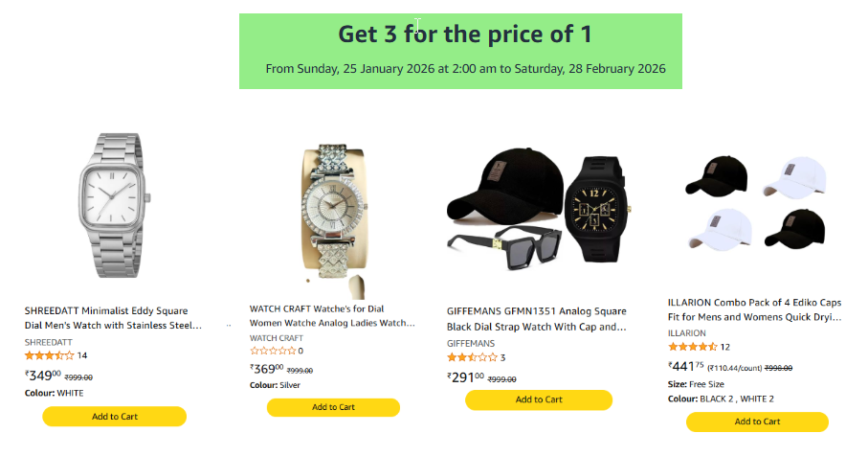Add WATCH CRAFT ladies watch to cart
Screen dimensions: 868x456
(x=332, y=407)
